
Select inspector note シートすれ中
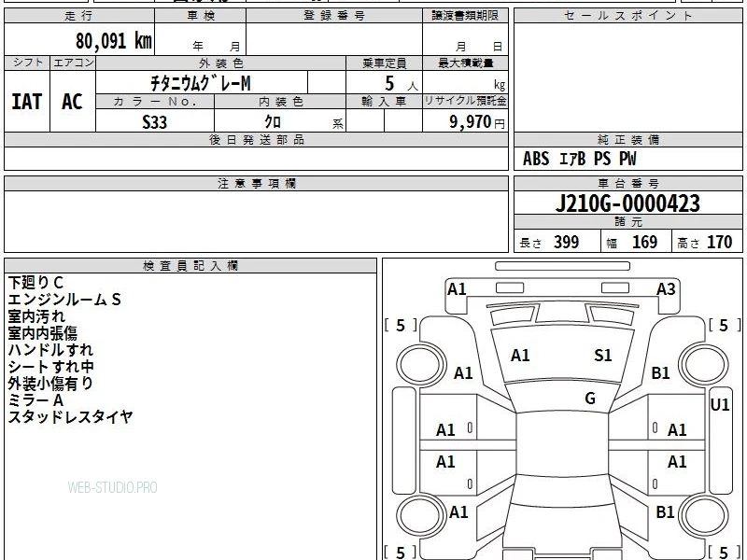tap(51, 367)
